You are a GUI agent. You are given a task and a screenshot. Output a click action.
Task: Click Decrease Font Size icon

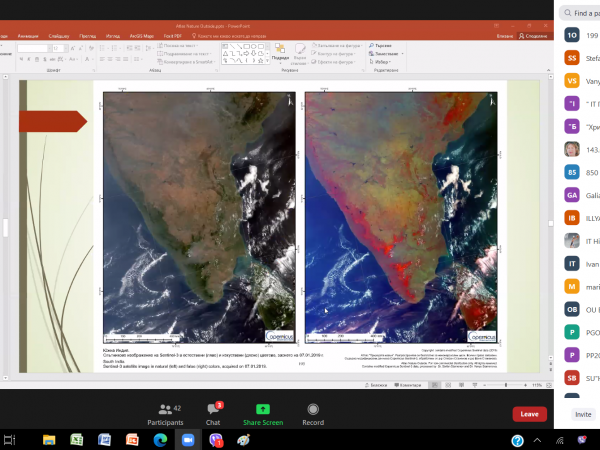point(80,48)
